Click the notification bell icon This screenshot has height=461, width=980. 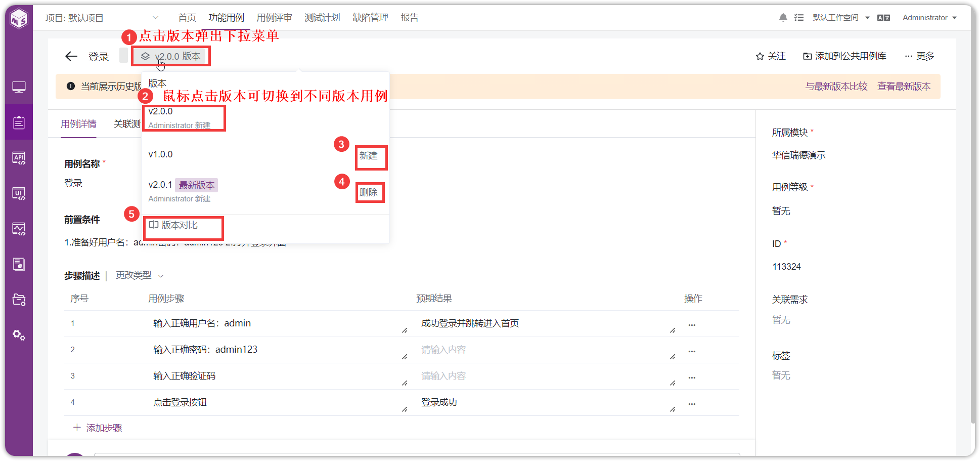783,18
